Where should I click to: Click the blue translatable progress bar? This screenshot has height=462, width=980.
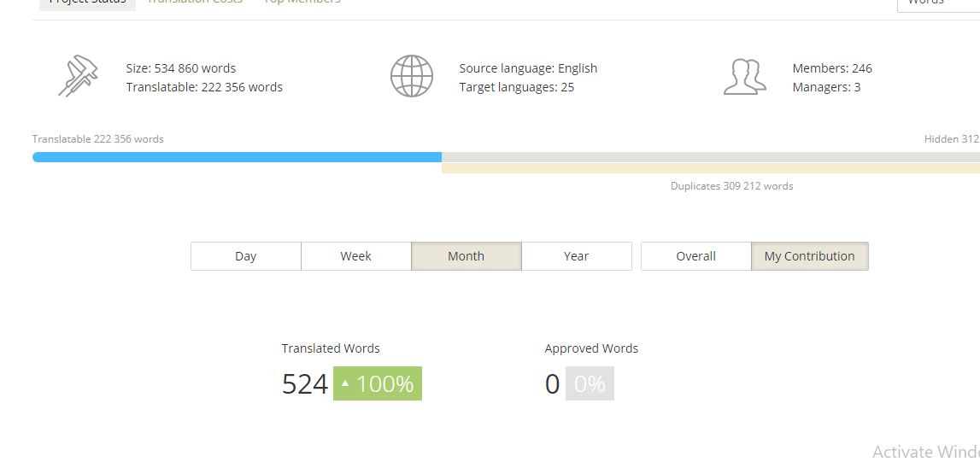(237, 157)
